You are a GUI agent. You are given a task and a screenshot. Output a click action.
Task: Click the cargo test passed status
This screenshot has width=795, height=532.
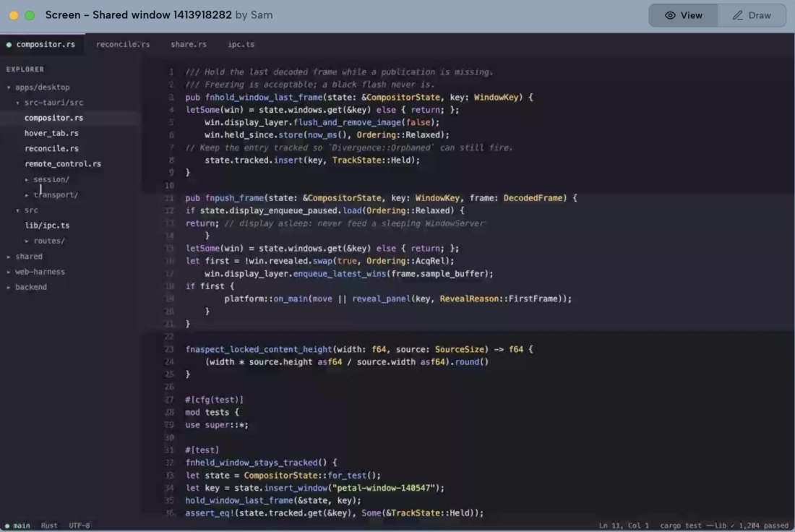pyautogui.click(x=724, y=526)
